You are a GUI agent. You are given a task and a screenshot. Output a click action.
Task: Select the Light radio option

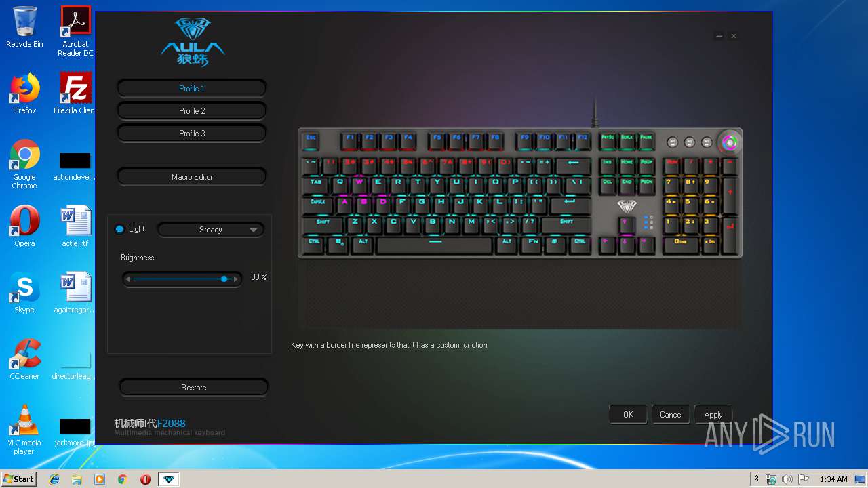coord(120,229)
